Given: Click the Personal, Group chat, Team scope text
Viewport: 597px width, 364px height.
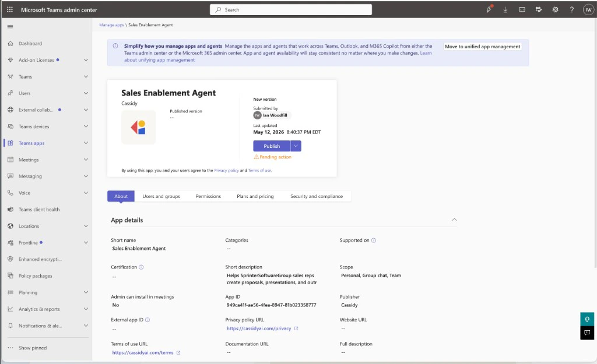Looking at the screenshot, I should coord(371,275).
